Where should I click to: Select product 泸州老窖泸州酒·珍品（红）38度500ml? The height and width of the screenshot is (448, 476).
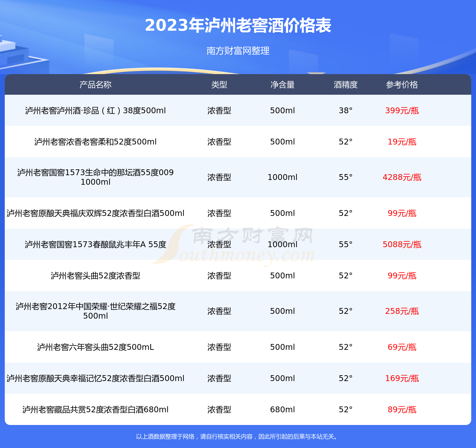[x=95, y=110]
